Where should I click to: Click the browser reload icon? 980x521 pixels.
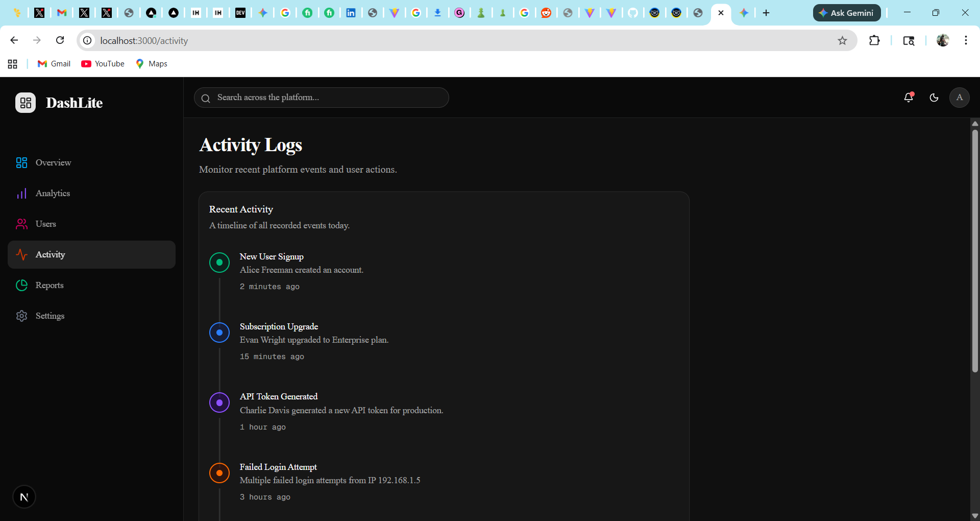click(x=60, y=40)
